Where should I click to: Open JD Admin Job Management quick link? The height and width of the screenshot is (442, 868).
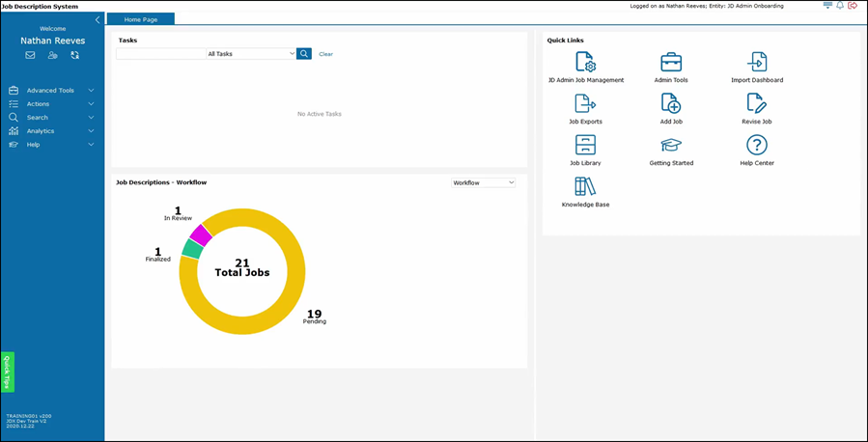[585, 63]
